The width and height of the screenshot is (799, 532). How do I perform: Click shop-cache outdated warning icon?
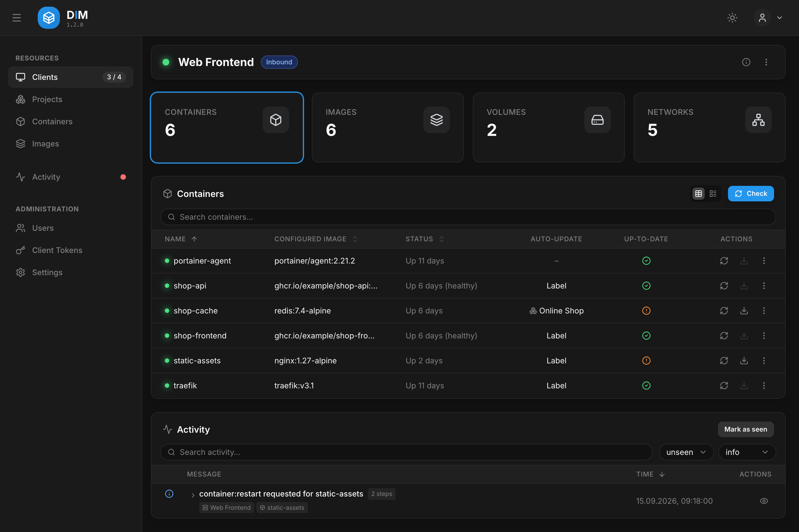646,310
